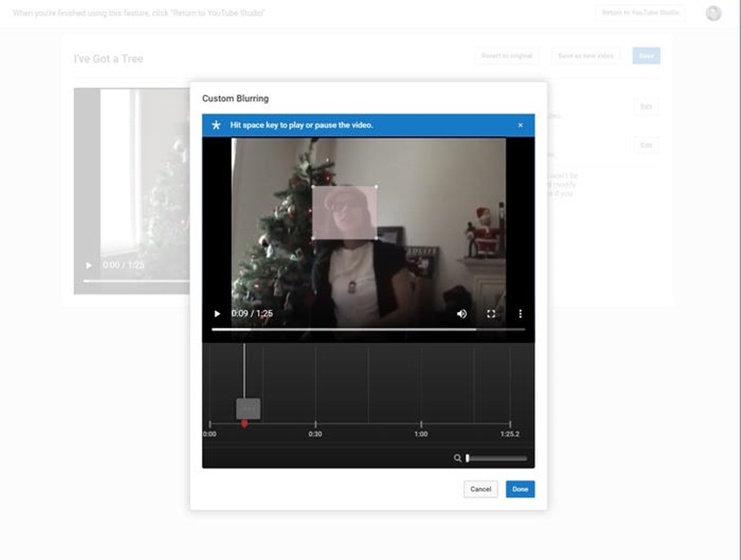Enter fullscreen mode in the blur preview
The height and width of the screenshot is (560, 741).
[491, 314]
